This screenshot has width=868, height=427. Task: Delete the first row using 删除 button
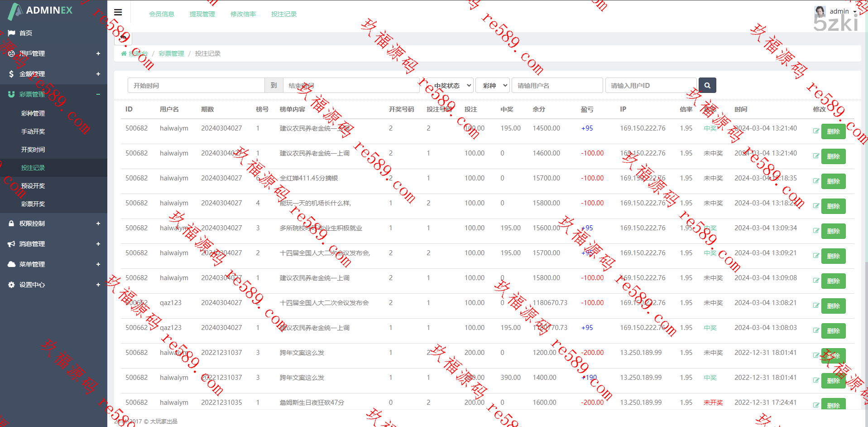833,131
